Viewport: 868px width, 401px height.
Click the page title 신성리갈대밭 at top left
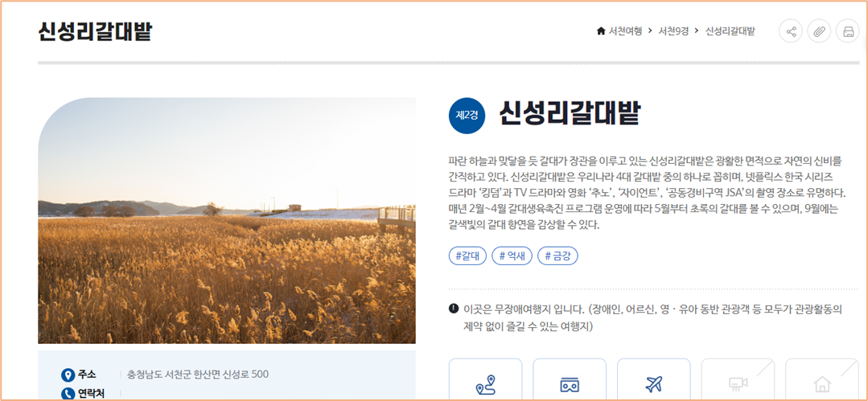pos(95,32)
